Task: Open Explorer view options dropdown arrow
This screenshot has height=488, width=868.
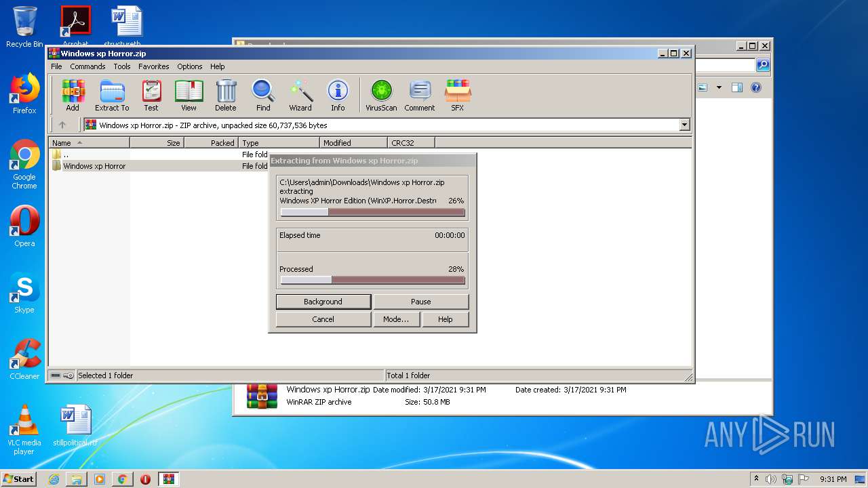Action: [719, 87]
